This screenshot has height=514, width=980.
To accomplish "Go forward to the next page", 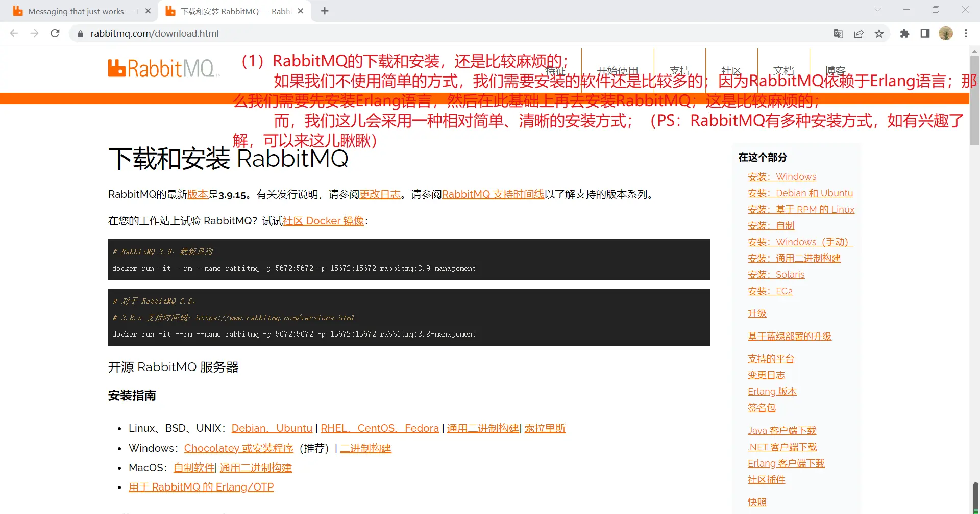I will [34, 33].
